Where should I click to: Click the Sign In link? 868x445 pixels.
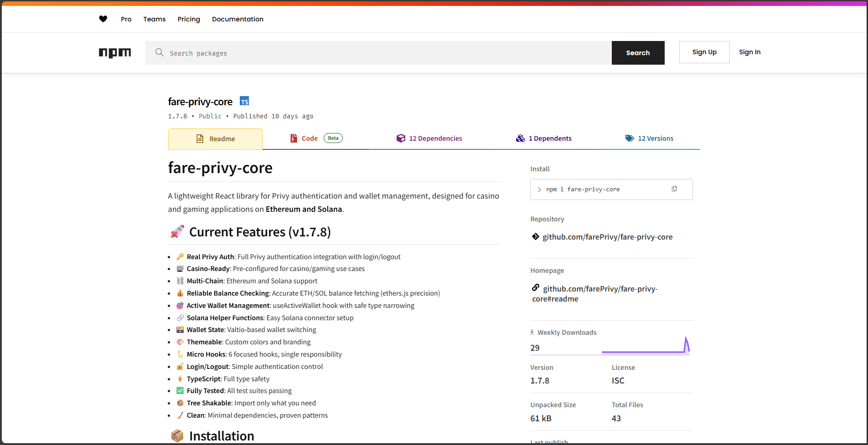tap(749, 52)
